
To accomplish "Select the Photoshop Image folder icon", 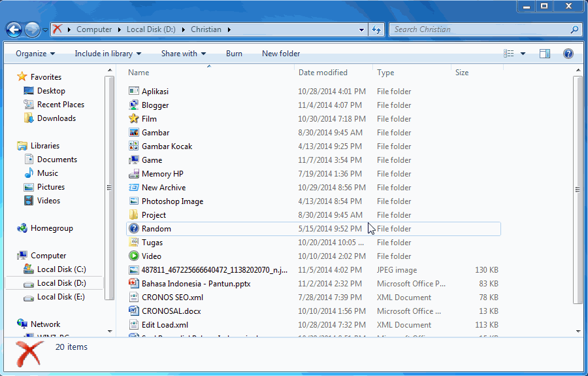I will [133, 201].
